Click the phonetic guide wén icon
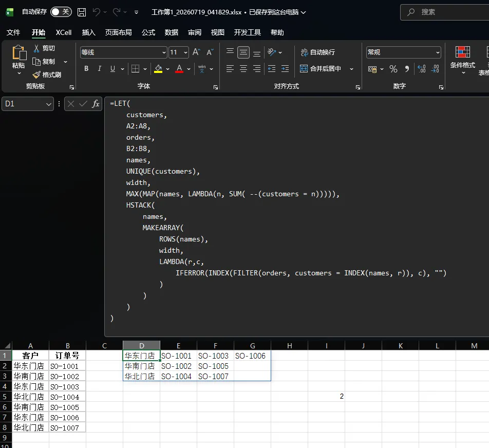 (202, 69)
